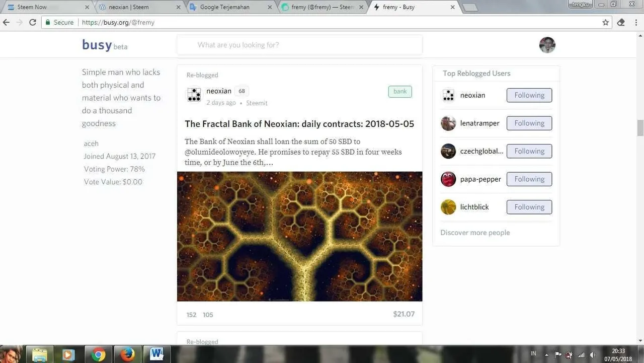Click the 152 votes count
Image resolution: width=644 pixels, height=363 pixels.
[x=191, y=315]
